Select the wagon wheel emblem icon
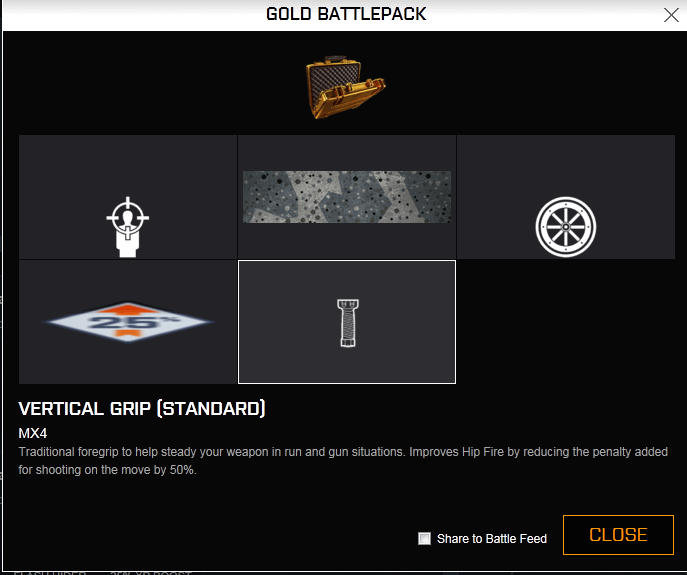687x575 pixels. tap(566, 227)
